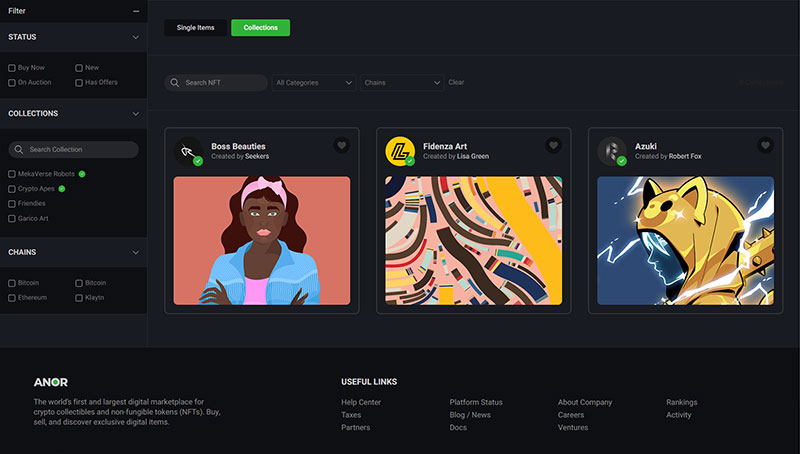Click the Fidenza Art collection title
The width and height of the screenshot is (800, 454).
tap(445, 146)
